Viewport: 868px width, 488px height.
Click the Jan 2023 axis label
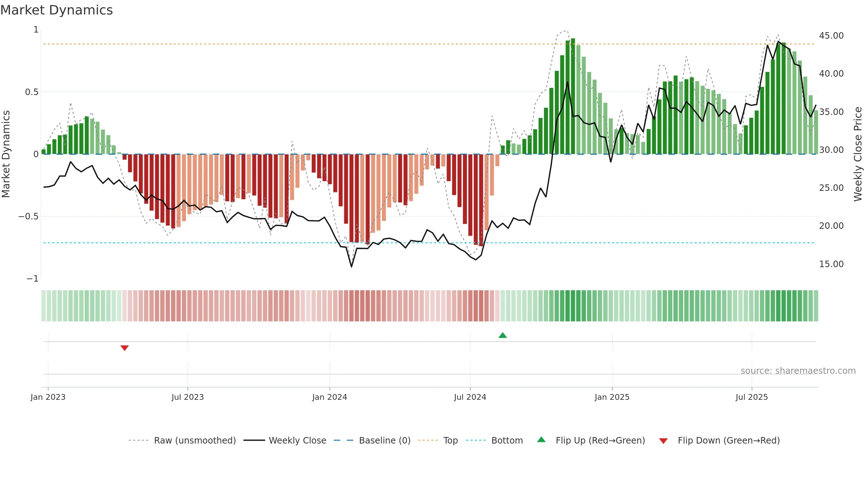tap(48, 397)
